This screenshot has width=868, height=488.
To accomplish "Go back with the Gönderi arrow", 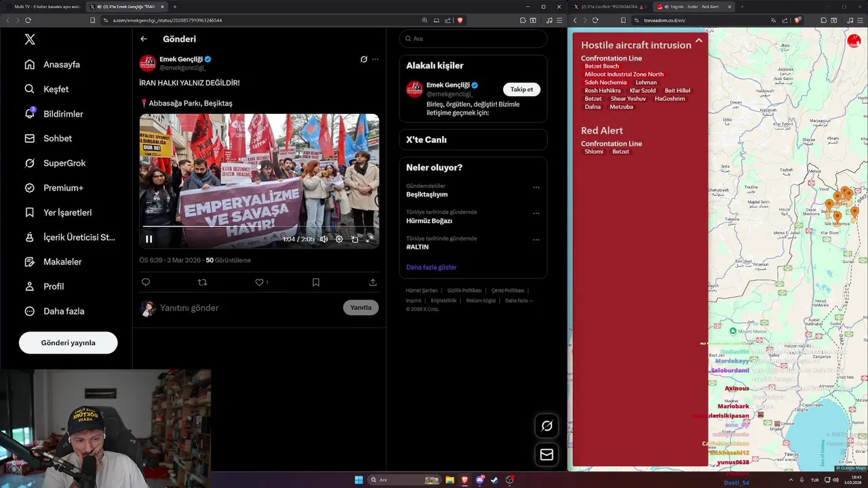I will [144, 39].
